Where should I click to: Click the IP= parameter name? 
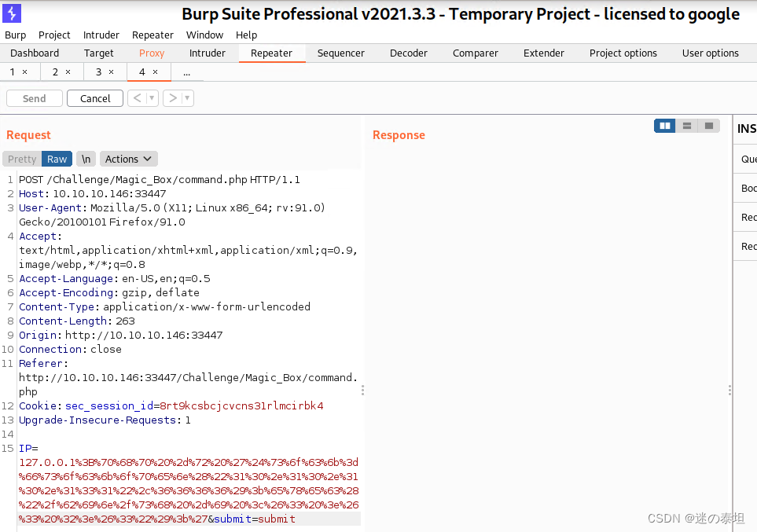point(28,449)
